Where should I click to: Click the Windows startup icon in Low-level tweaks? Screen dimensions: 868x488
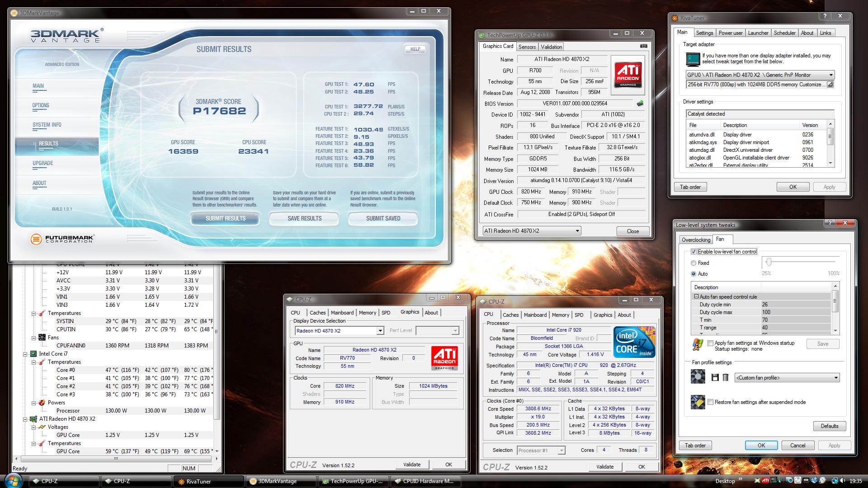pos(698,345)
